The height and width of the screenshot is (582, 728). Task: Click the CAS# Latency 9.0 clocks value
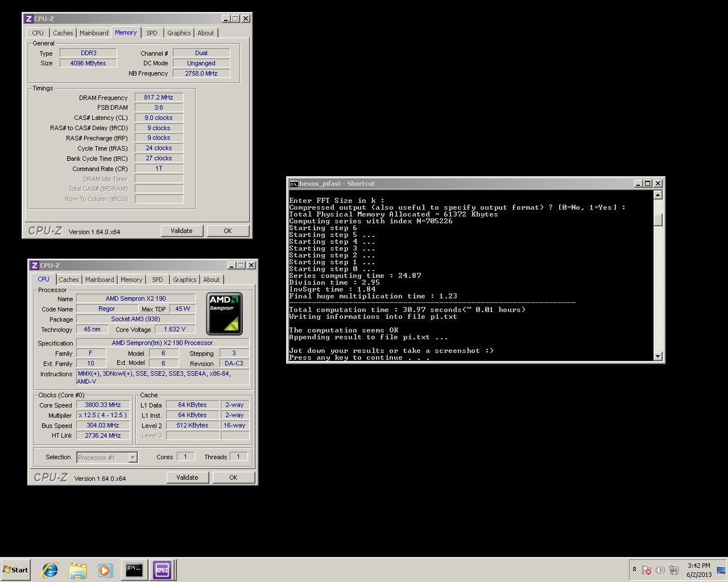tap(159, 118)
